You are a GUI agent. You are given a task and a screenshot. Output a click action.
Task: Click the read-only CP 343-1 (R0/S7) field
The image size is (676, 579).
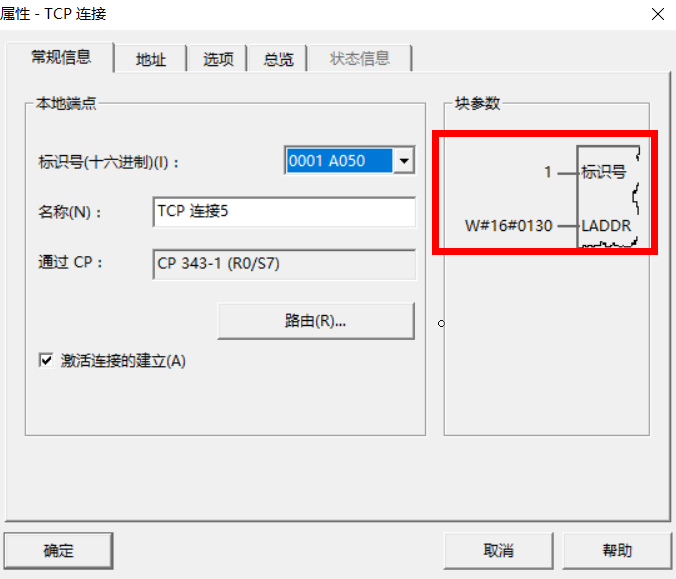pos(284,264)
